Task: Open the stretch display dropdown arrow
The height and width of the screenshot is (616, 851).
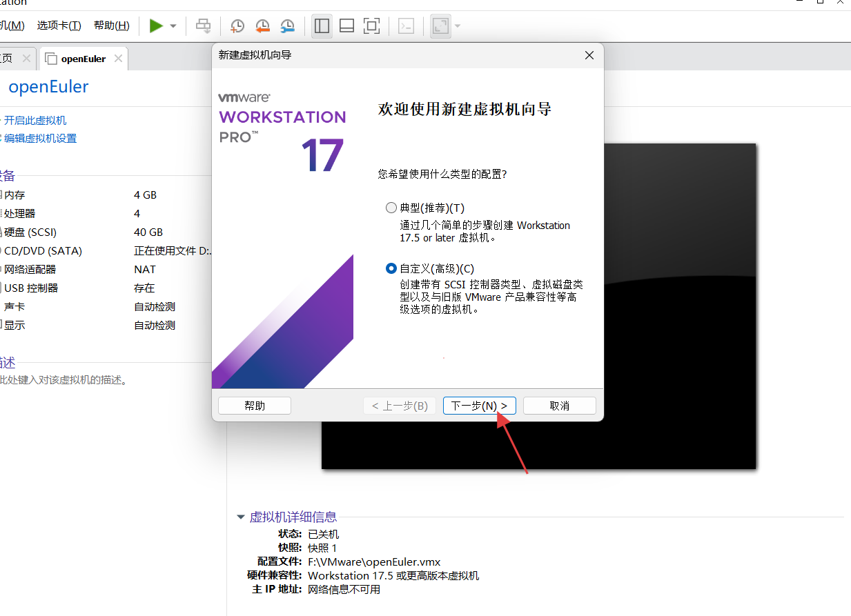Action: tap(458, 26)
